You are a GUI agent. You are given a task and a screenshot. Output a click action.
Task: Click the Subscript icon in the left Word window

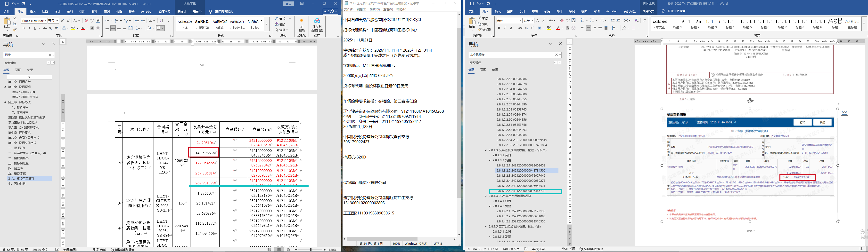coord(50,28)
